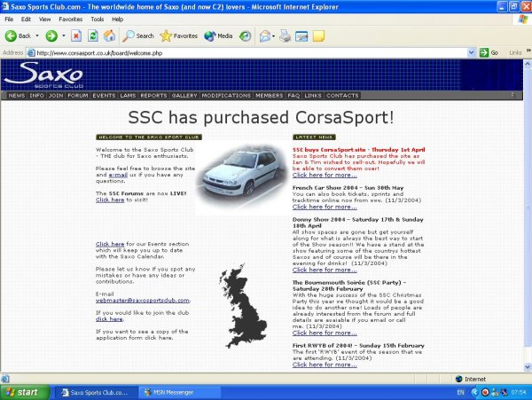Open the Favorites menu in menu bar
532x400 pixels.
click(x=71, y=19)
